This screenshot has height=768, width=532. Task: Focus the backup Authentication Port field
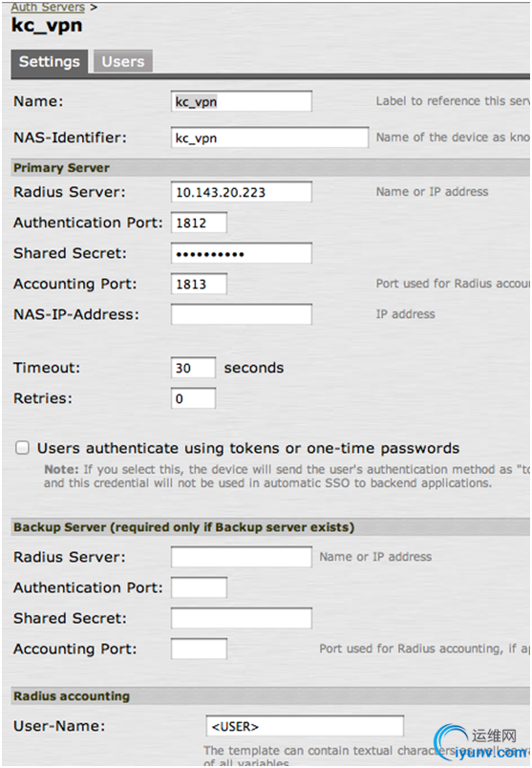199,587
